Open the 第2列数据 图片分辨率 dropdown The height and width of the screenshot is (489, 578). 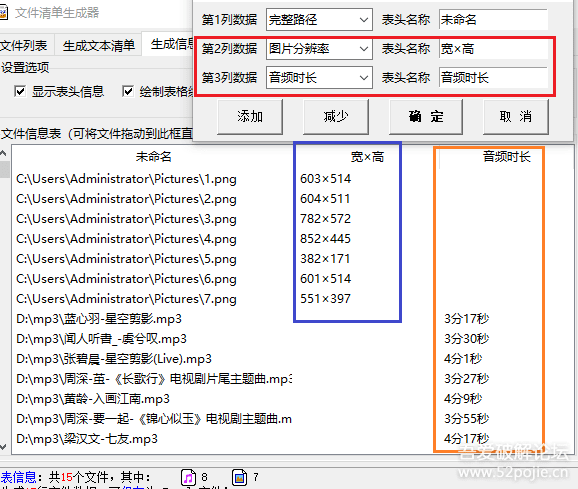319,49
